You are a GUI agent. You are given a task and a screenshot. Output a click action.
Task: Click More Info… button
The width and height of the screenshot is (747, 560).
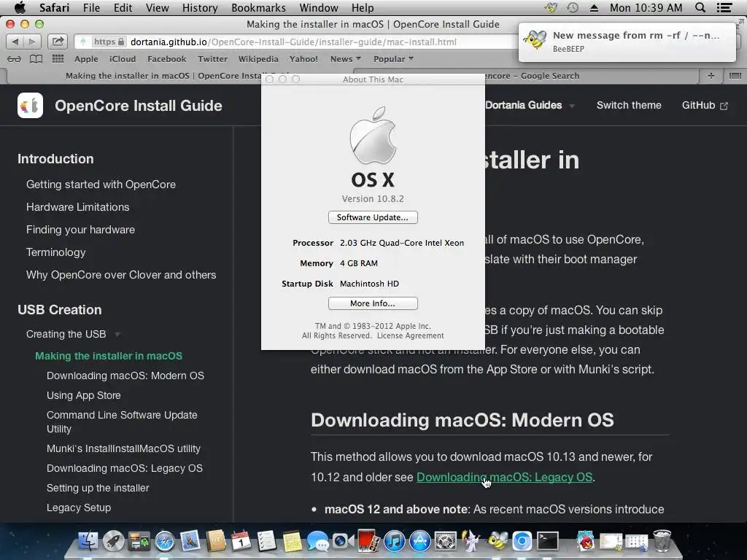click(373, 303)
